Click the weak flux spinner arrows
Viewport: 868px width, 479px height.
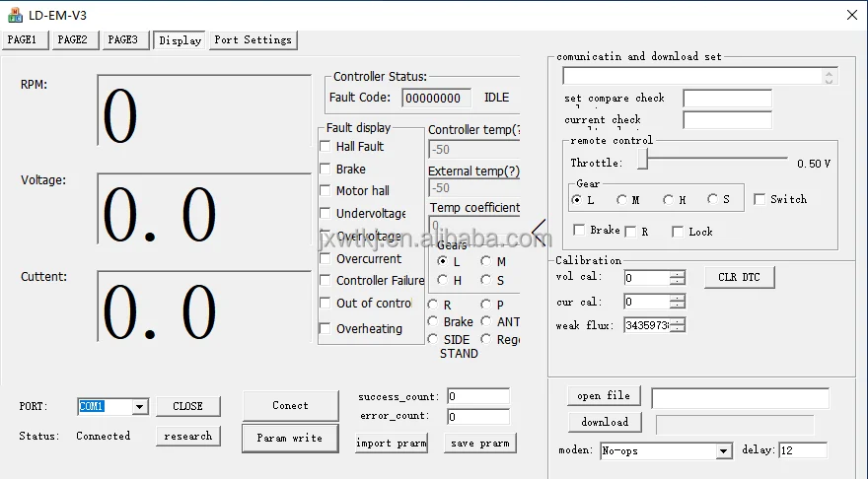click(x=677, y=325)
